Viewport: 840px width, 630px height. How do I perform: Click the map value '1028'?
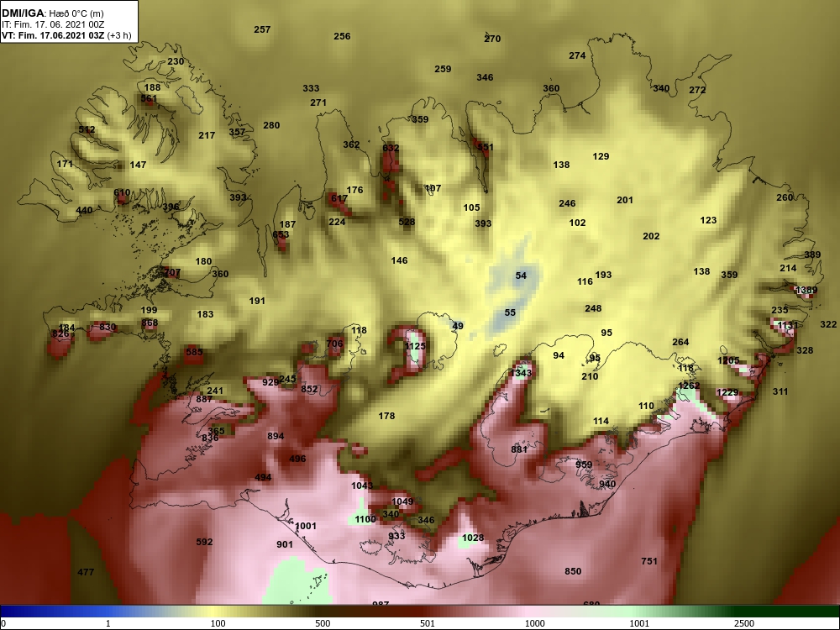pyautogui.click(x=472, y=538)
